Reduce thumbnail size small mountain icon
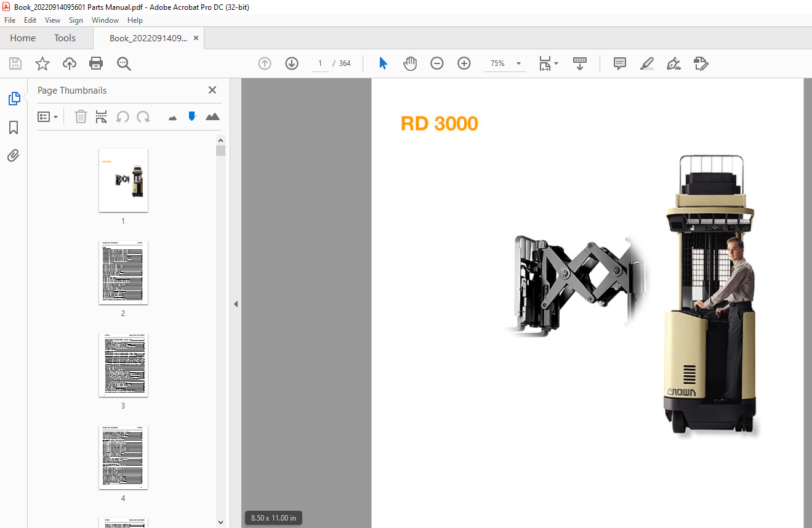The width and height of the screenshot is (812, 528). 172,118
